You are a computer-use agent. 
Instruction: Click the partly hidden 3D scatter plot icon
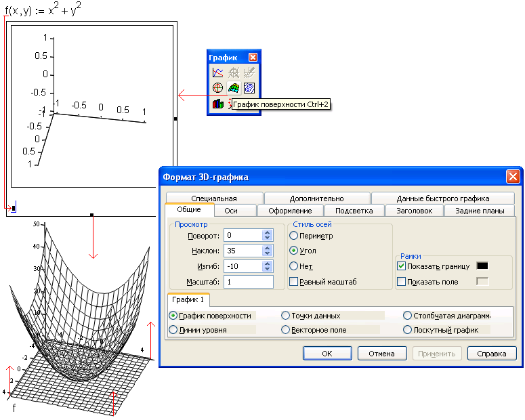click(230, 104)
